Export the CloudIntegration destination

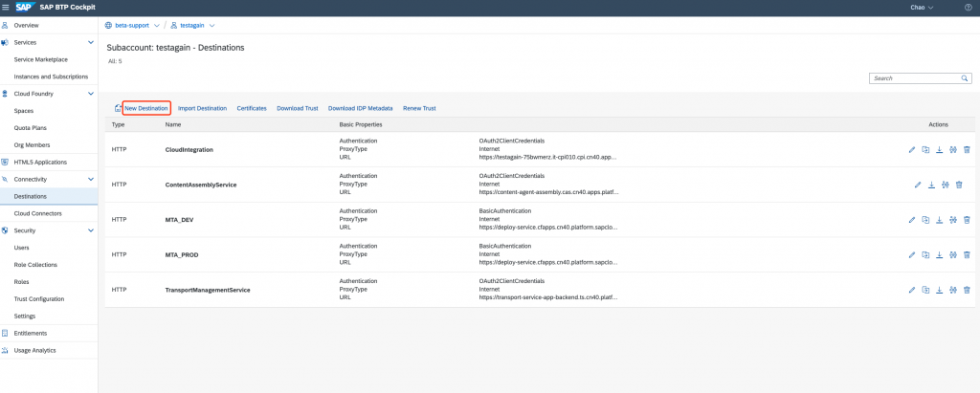point(940,149)
